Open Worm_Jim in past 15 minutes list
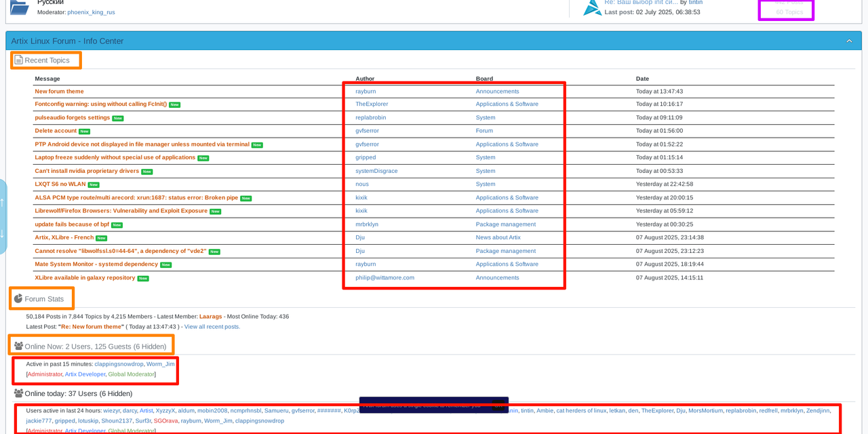The height and width of the screenshot is (434, 868). coord(161,364)
